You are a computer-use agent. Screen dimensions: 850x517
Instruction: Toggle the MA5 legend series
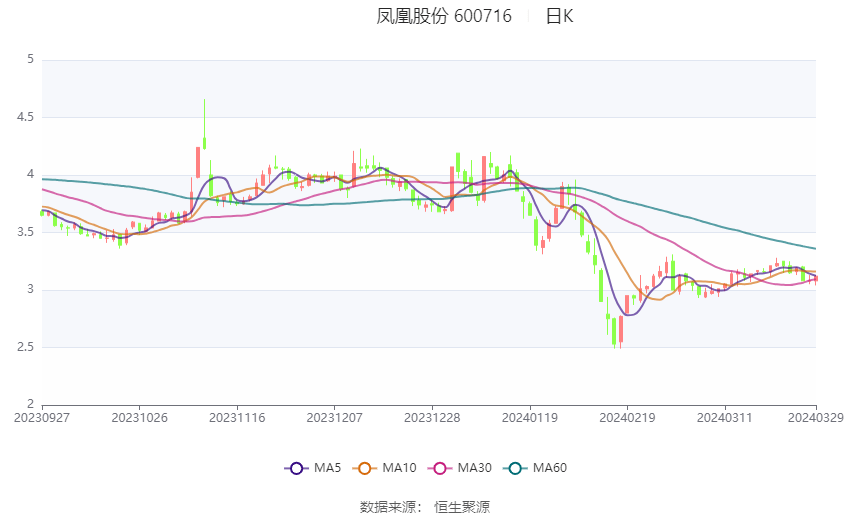coord(313,468)
